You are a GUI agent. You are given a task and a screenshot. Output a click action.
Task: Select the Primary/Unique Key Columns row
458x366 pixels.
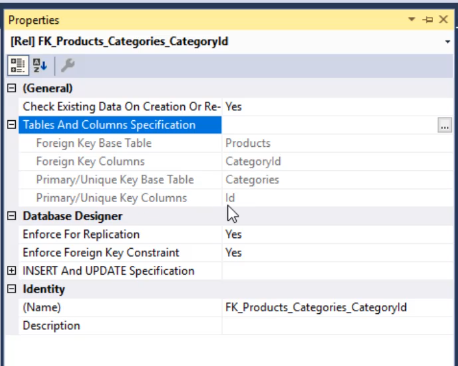236,198
